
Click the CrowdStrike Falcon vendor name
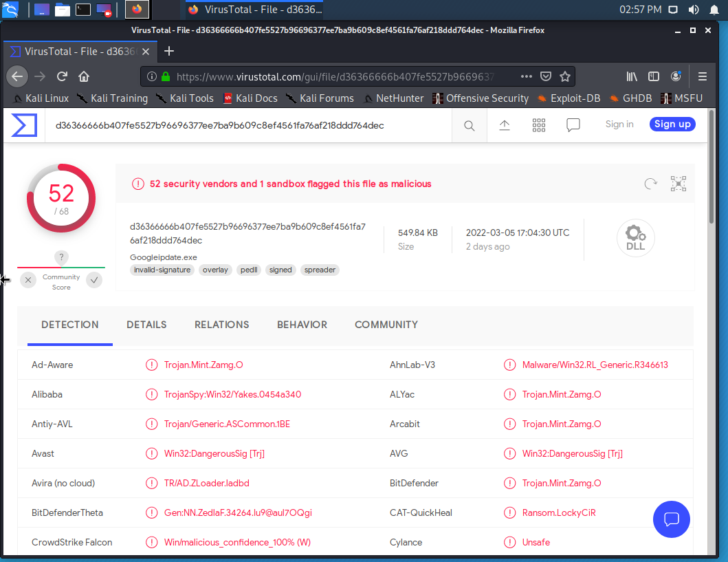(x=72, y=543)
